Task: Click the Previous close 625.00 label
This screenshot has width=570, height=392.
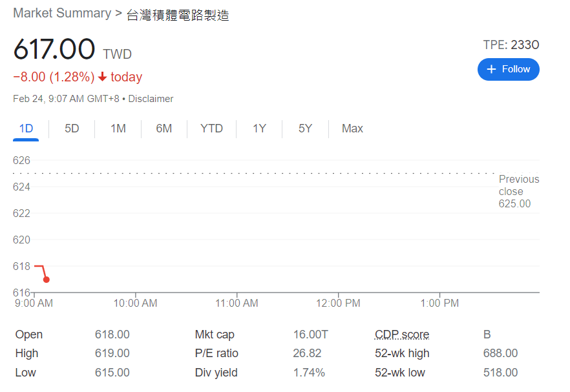Action: [518, 192]
